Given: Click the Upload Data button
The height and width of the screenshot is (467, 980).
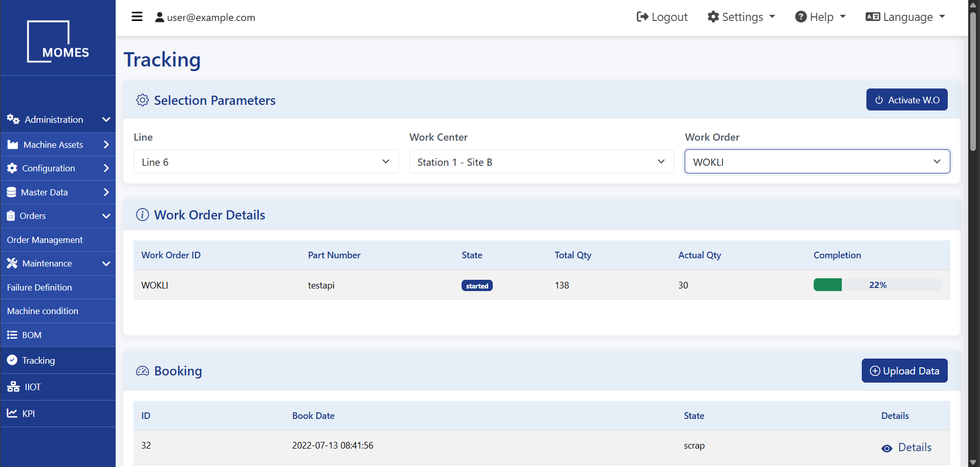Looking at the screenshot, I should (x=904, y=371).
